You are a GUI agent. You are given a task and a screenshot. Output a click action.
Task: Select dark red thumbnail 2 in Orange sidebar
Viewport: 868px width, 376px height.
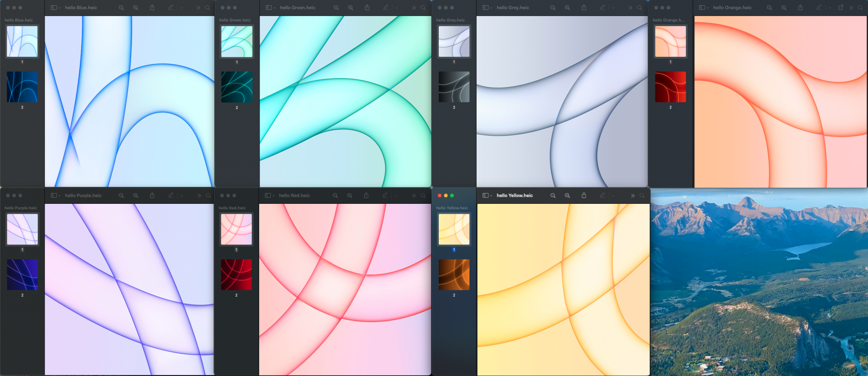tap(671, 87)
